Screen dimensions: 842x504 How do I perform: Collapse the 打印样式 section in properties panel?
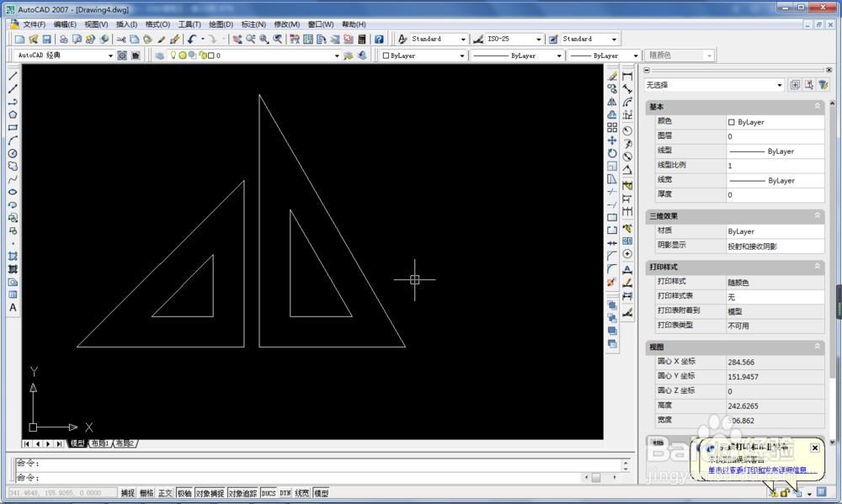tap(818, 266)
